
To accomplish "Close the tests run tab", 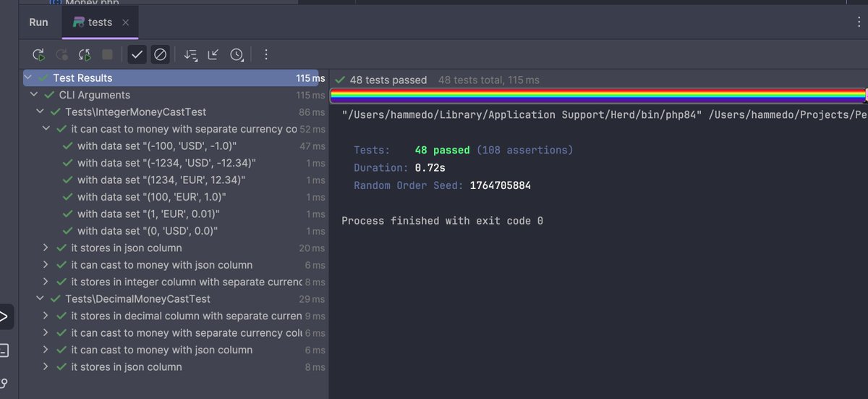I will coord(126,22).
